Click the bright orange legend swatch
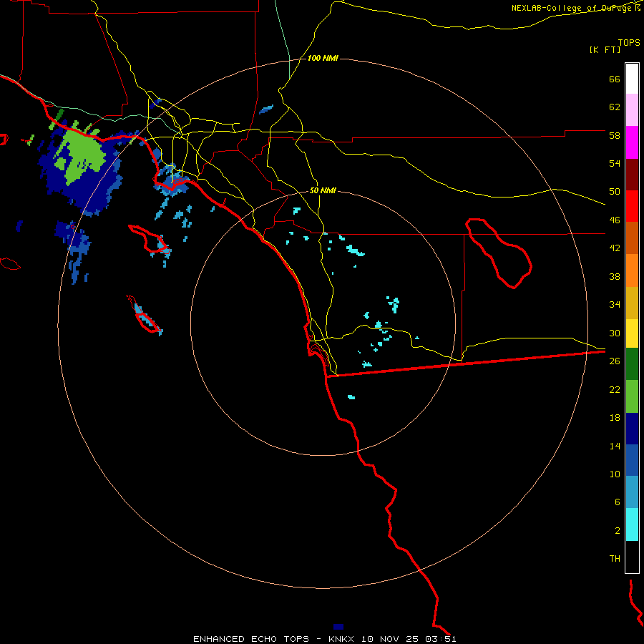Screen dimensions: 644x644 click(x=632, y=270)
